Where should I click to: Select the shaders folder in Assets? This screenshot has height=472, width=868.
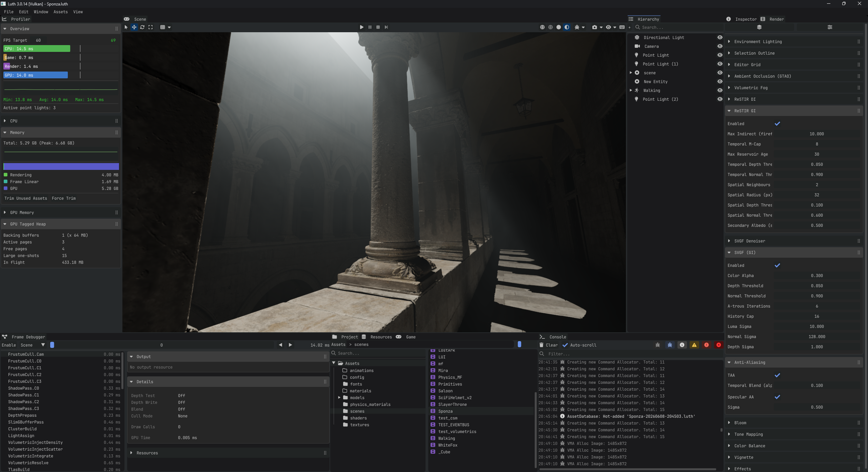(x=358, y=418)
